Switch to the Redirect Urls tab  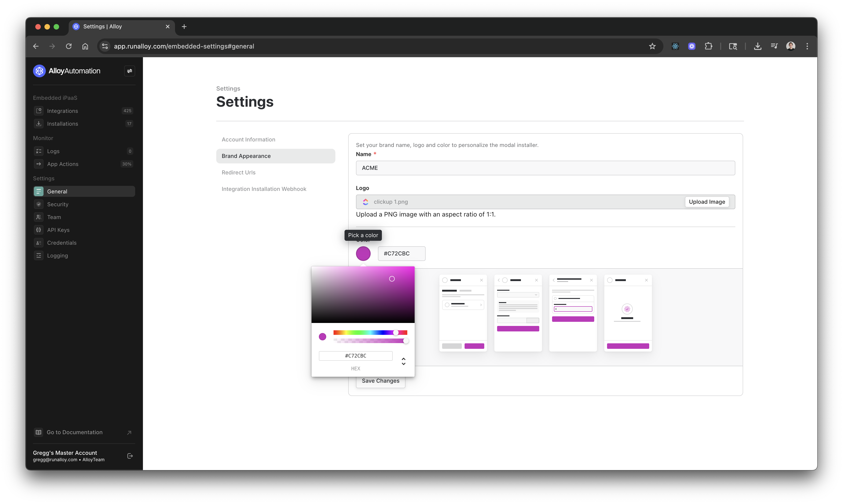click(239, 173)
